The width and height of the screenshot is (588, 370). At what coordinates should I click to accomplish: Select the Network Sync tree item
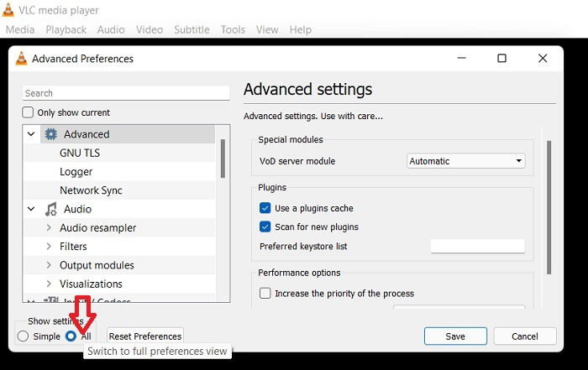(91, 190)
